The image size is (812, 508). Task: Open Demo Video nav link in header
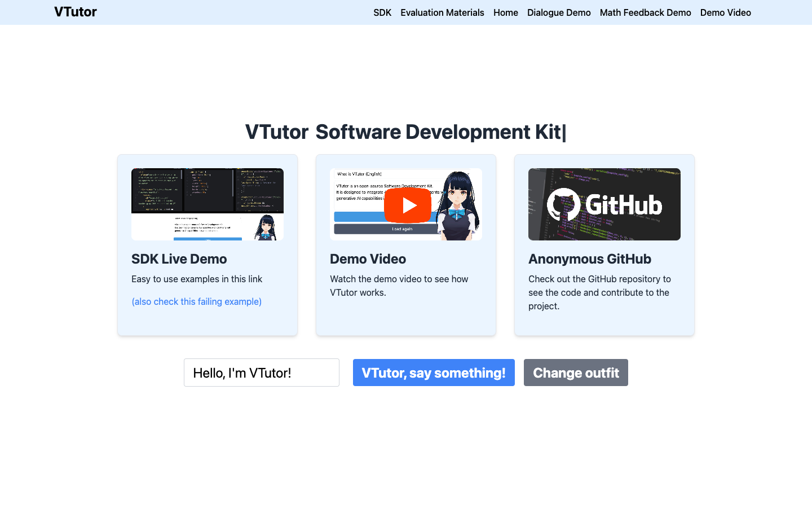(726, 12)
